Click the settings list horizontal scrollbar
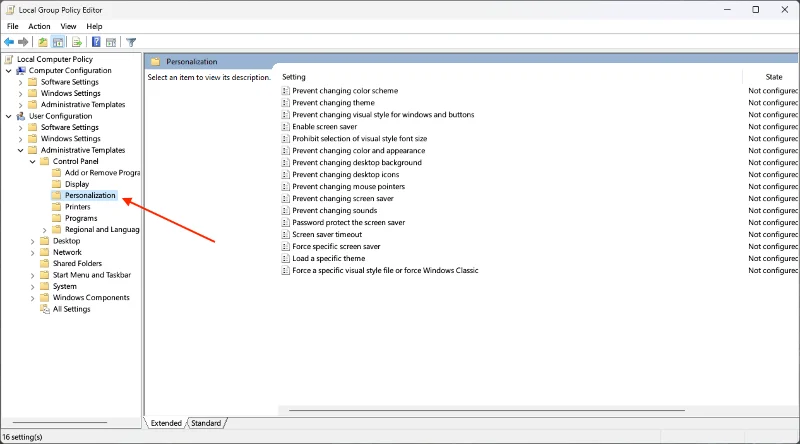The image size is (800, 444). click(487, 410)
